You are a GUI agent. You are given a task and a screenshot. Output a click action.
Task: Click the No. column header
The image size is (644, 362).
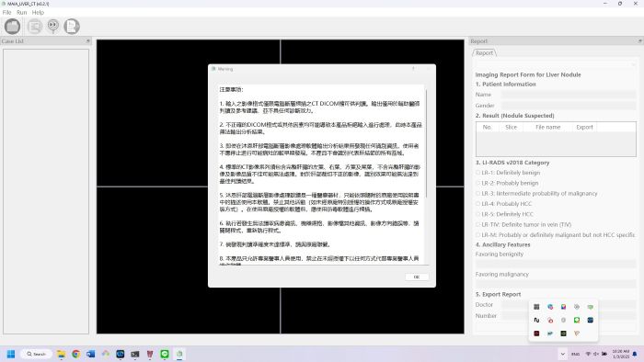point(487,127)
